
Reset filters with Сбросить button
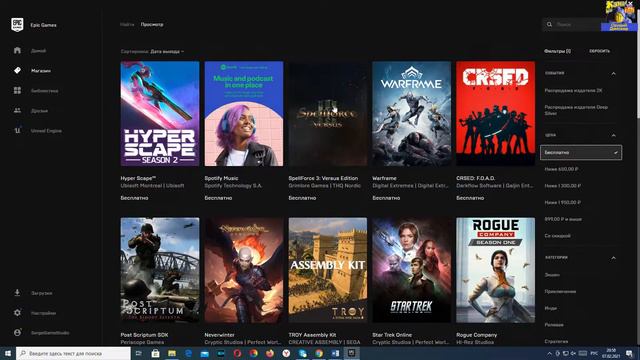pos(599,51)
